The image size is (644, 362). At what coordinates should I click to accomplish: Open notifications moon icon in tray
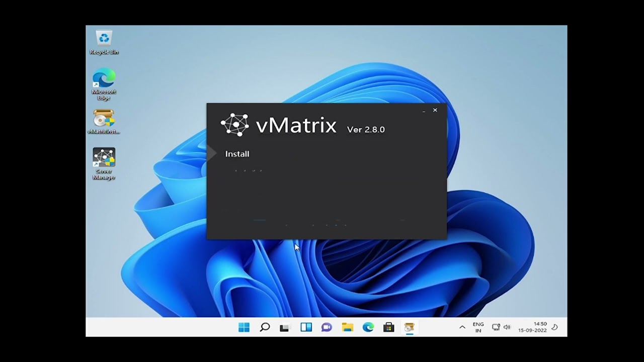(x=555, y=327)
